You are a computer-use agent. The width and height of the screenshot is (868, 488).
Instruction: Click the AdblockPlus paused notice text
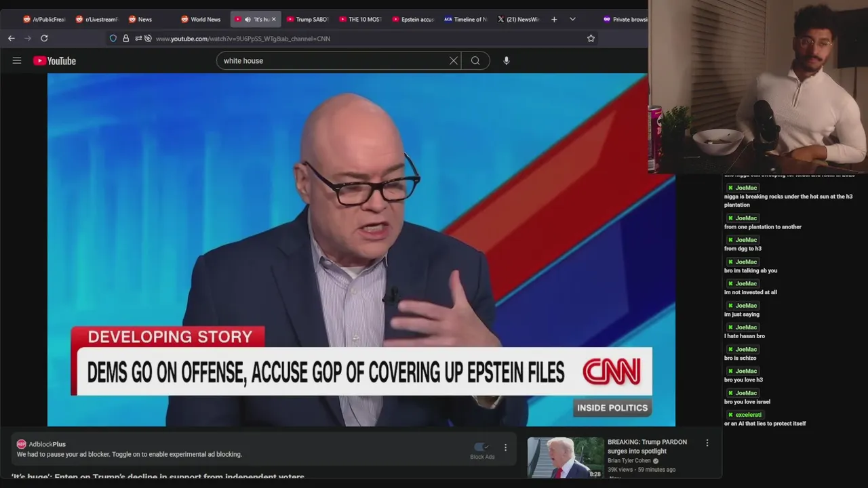coord(129,454)
